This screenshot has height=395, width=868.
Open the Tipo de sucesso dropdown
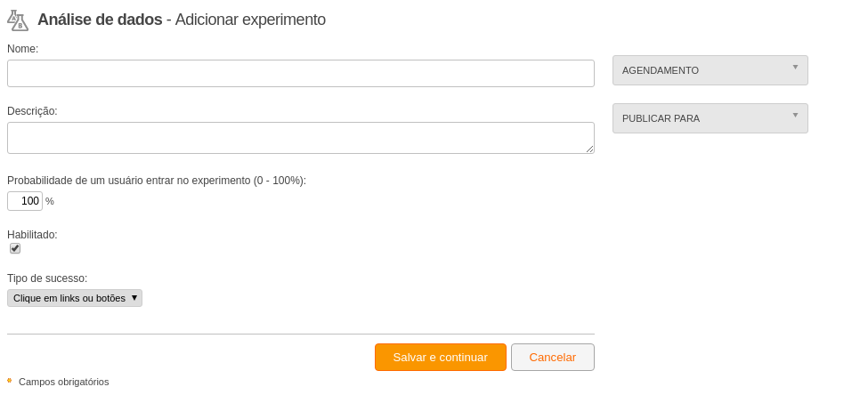point(75,298)
